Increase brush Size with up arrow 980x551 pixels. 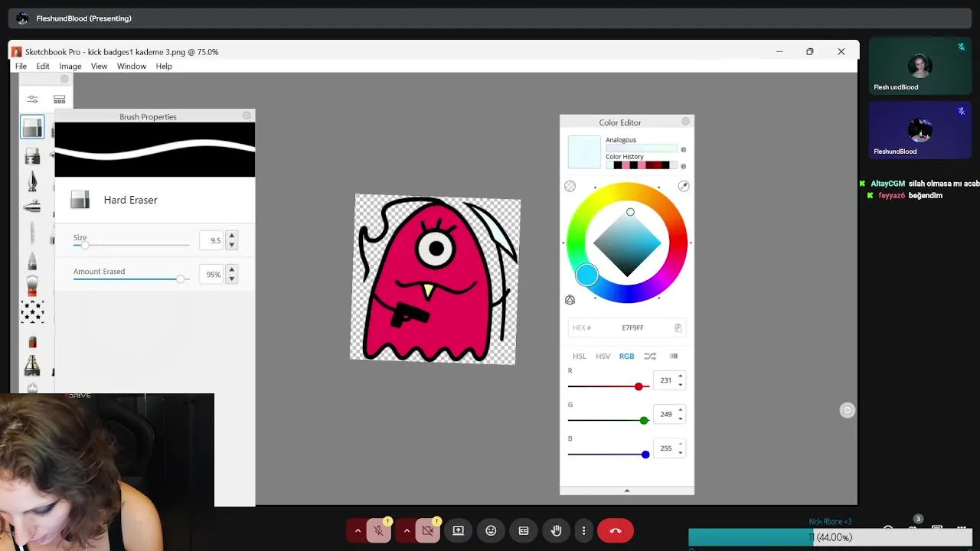232,236
